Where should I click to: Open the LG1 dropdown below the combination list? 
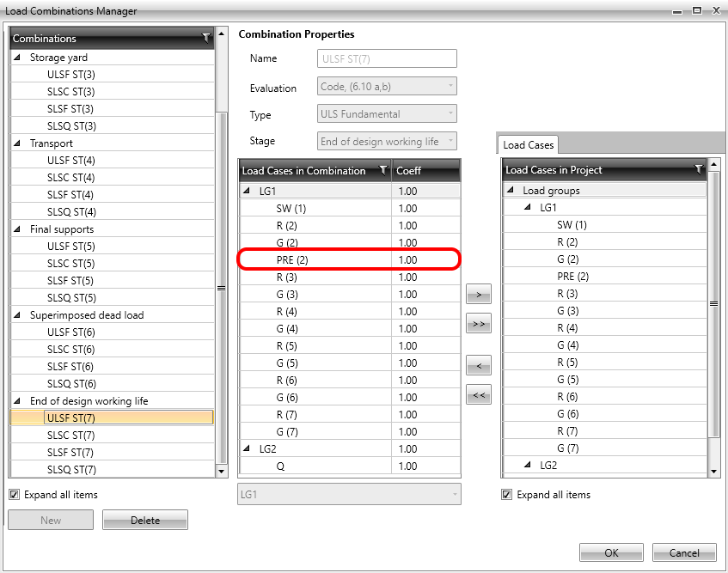pyautogui.click(x=349, y=494)
